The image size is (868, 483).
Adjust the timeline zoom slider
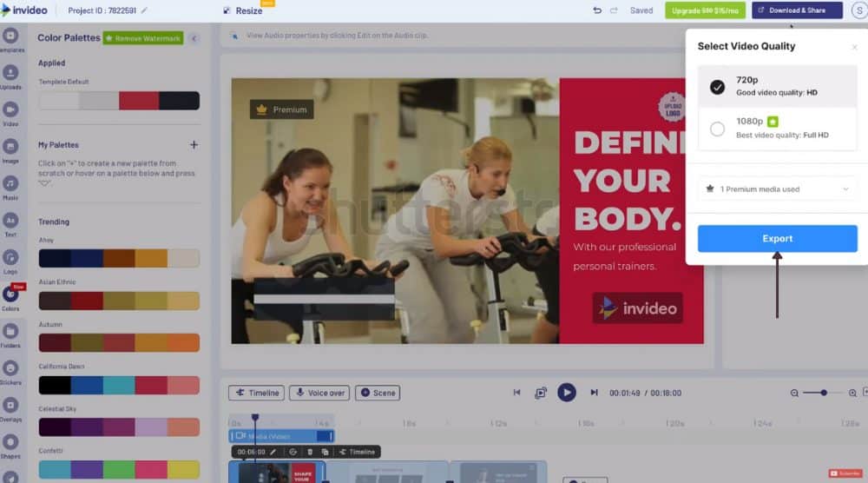pos(823,393)
